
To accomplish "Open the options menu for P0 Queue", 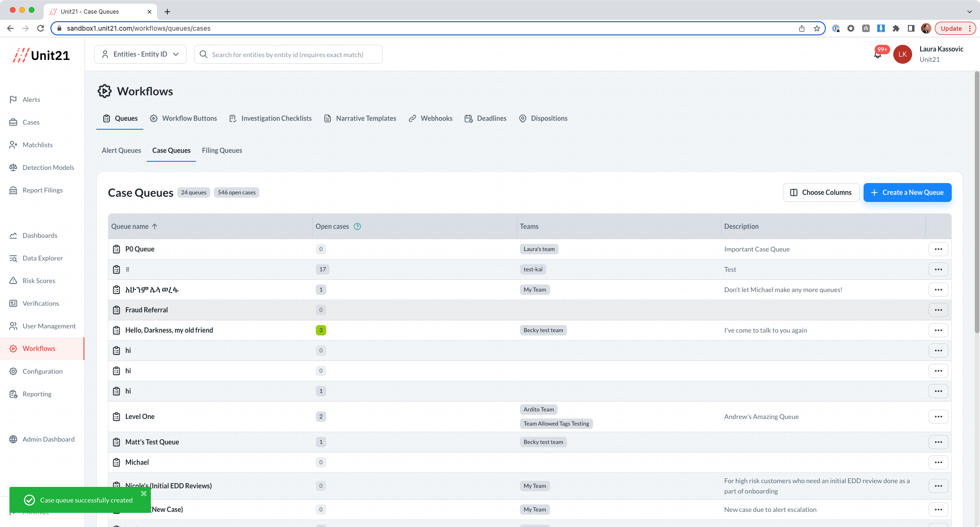I will [x=938, y=249].
